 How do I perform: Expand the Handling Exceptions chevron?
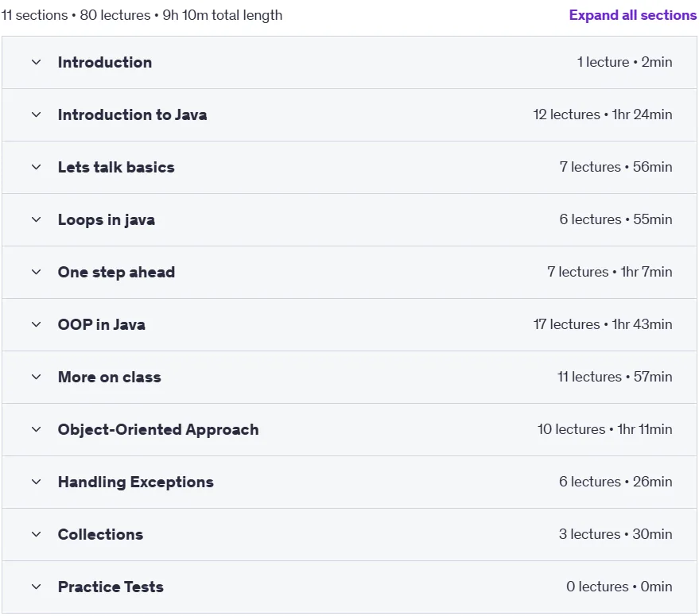(x=36, y=482)
